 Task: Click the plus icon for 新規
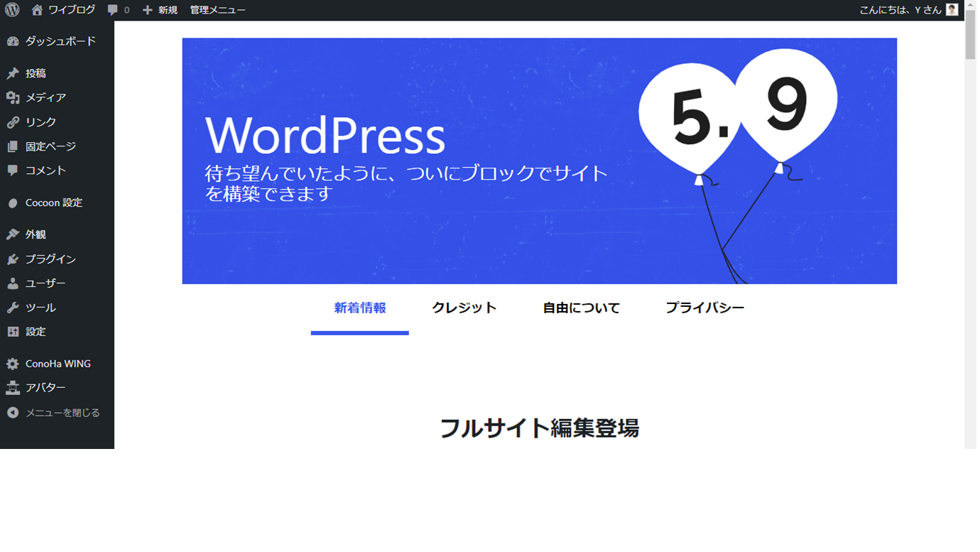[148, 10]
